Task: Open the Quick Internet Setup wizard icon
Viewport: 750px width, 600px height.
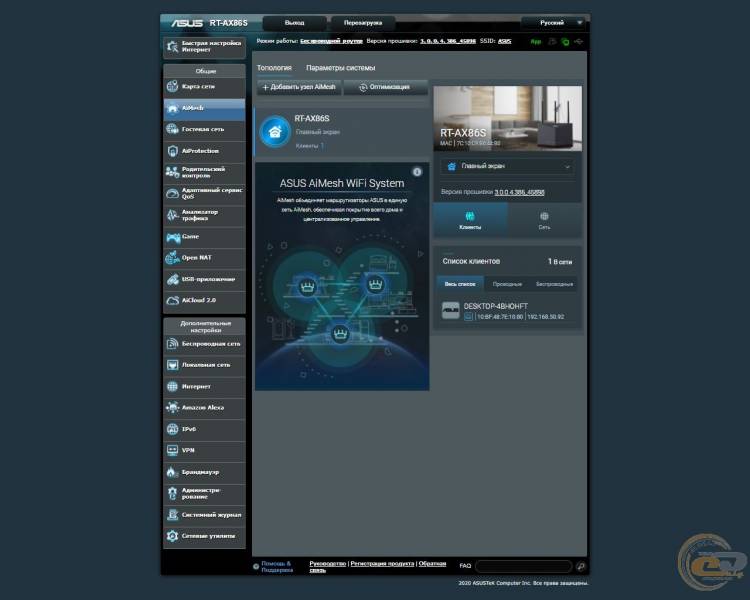Action: pos(172,47)
